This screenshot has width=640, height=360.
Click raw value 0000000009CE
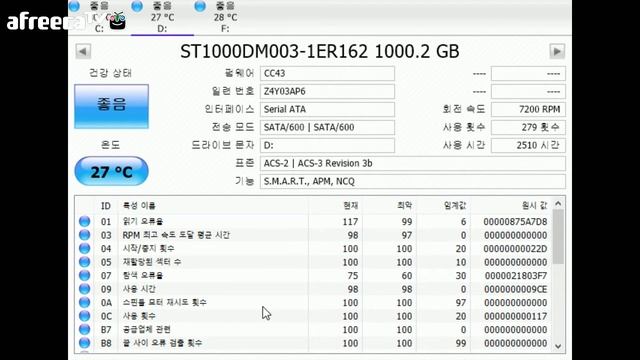click(516, 289)
